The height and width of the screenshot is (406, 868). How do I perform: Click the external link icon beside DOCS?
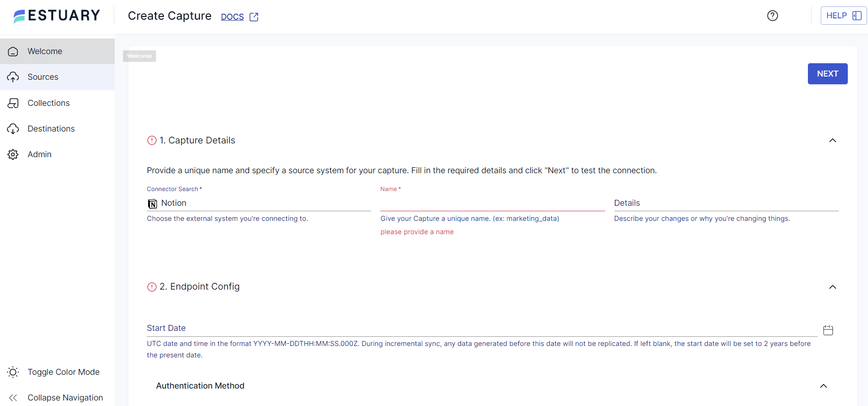click(254, 17)
